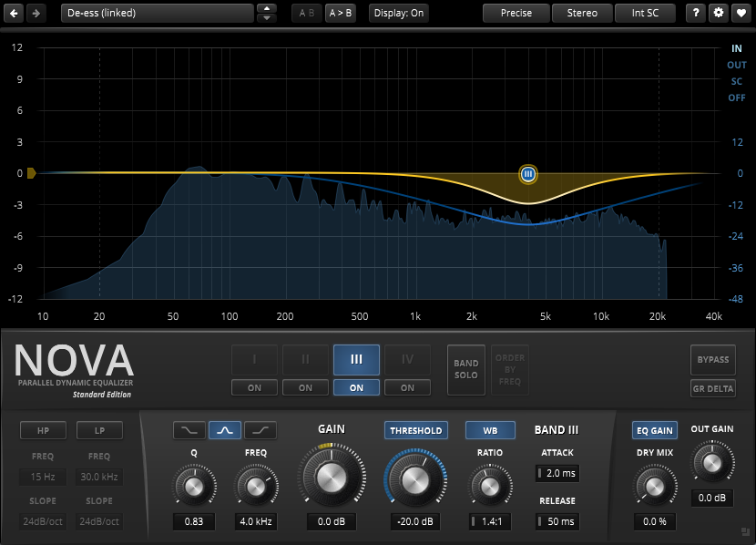Click the band GAIN knob
The image size is (756, 545).
(332, 477)
